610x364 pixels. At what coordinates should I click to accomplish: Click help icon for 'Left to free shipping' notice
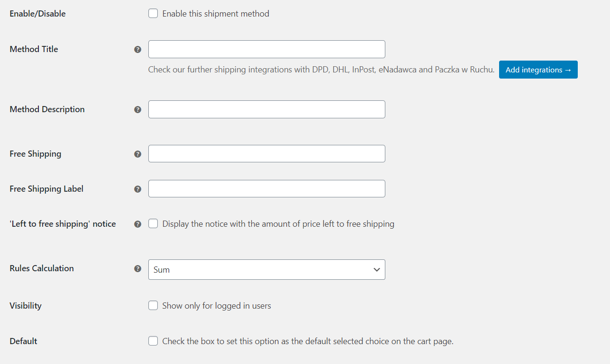pos(137,224)
